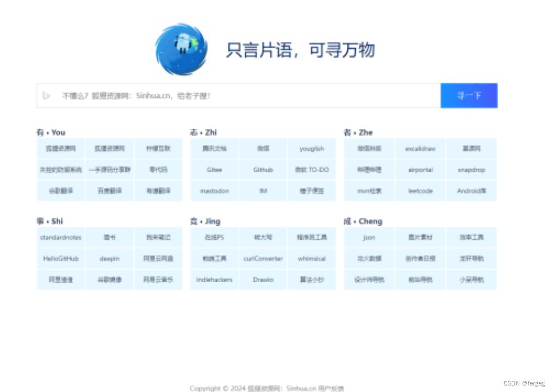Image resolution: width=553 pixels, height=392 pixels.
Task: Select mastodon in the Zhi section
Action: point(214,191)
